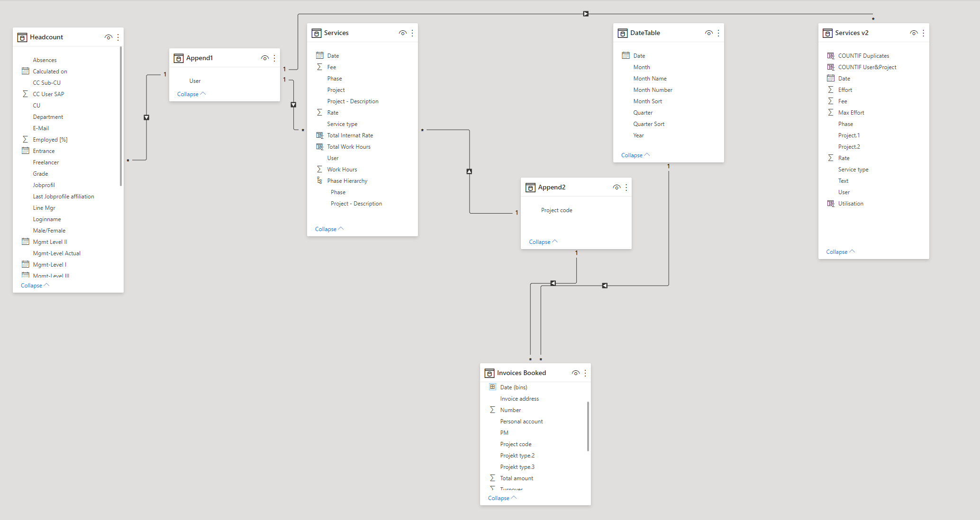This screenshot has height=520, width=980.
Task: Click the Headcount fields scrollbar
Action: [x=121, y=116]
